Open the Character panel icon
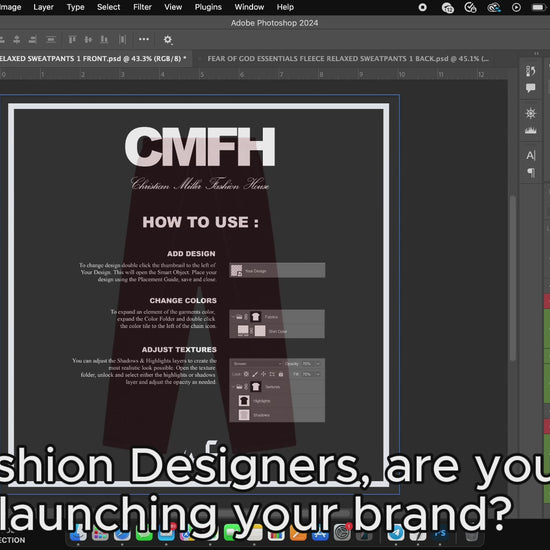This screenshot has width=550, height=550. coord(531,155)
